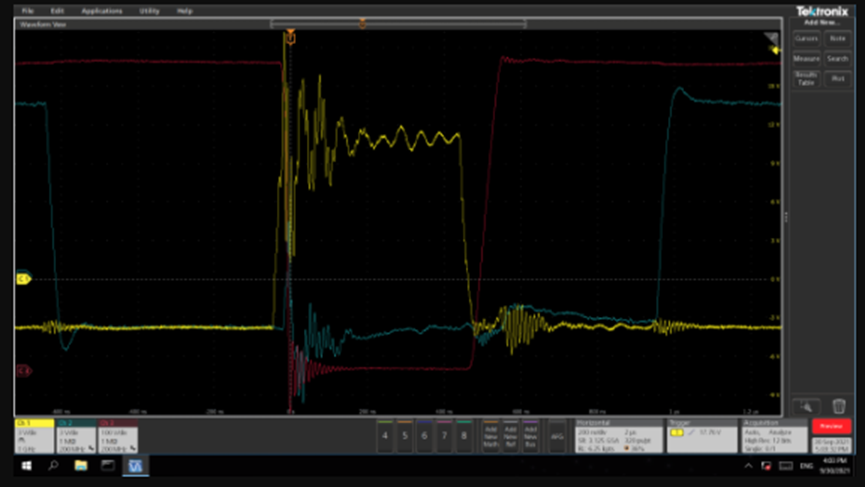Open the Utility menu
Viewport: 865px width, 487px height.
149,11
